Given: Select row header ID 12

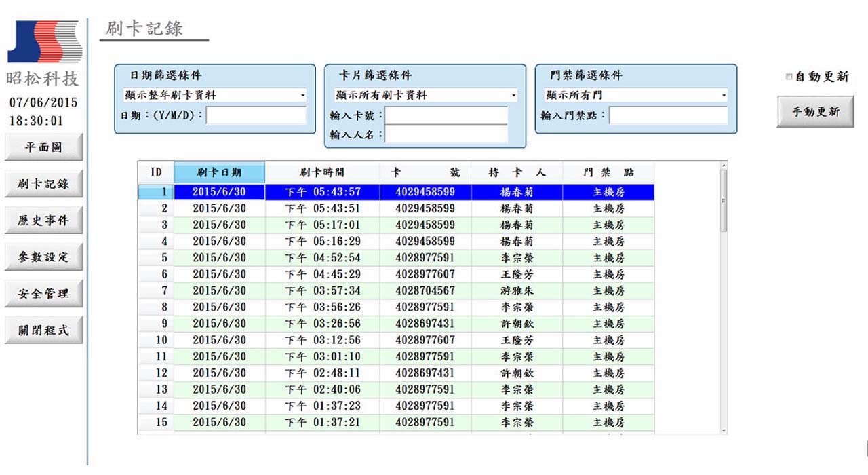Looking at the screenshot, I should (156, 373).
